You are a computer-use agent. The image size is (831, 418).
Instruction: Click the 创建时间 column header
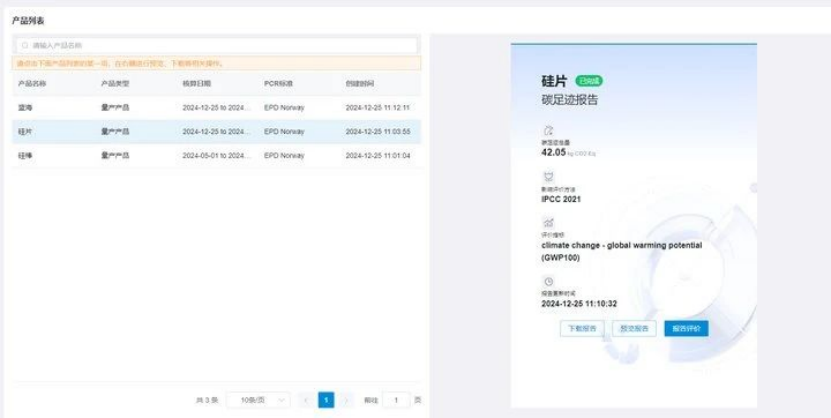pos(360,84)
